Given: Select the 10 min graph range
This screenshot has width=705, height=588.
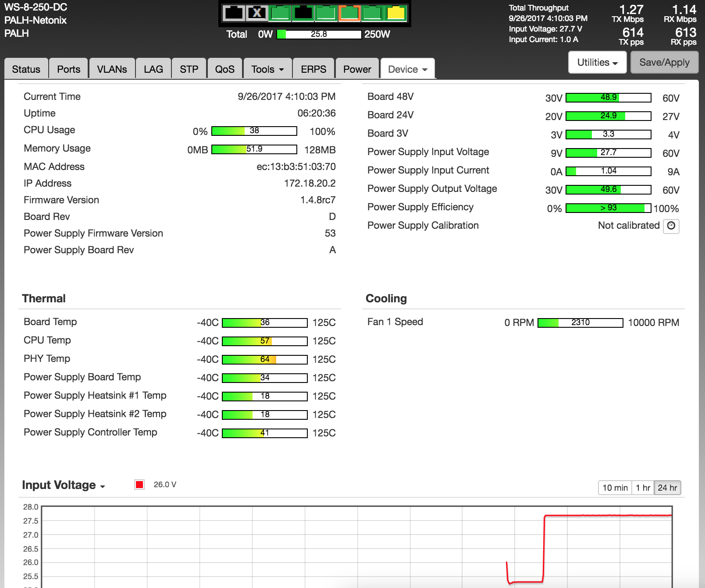Looking at the screenshot, I should tap(615, 488).
